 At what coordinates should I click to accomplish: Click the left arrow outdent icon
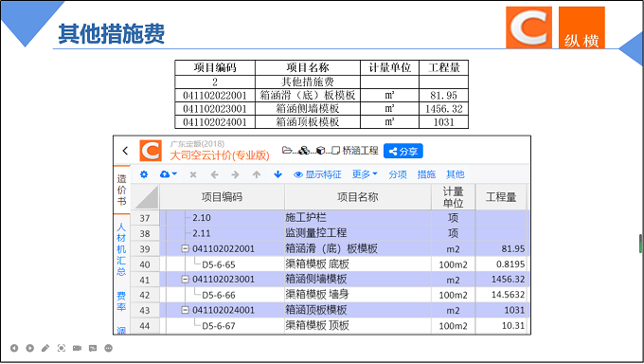[x=214, y=174]
